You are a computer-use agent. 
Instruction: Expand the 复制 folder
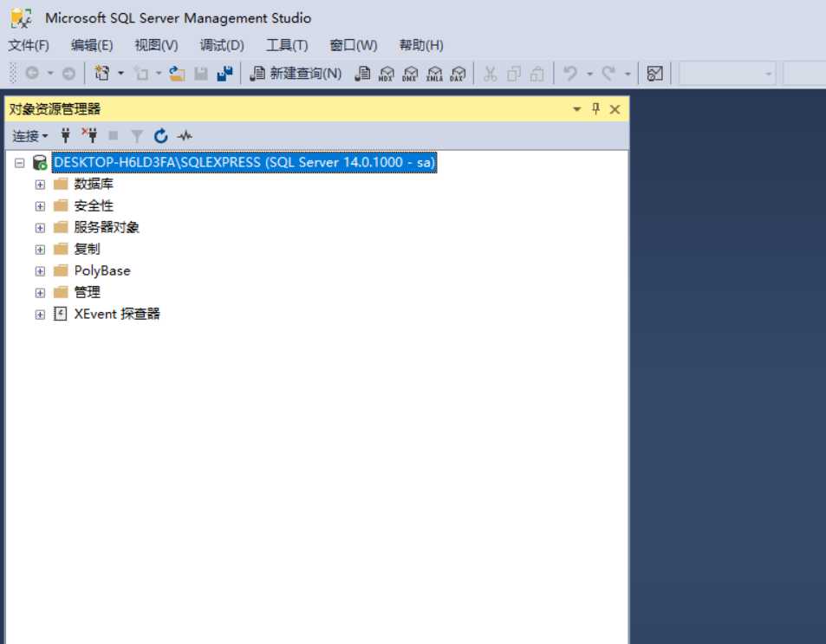click(x=40, y=250)
